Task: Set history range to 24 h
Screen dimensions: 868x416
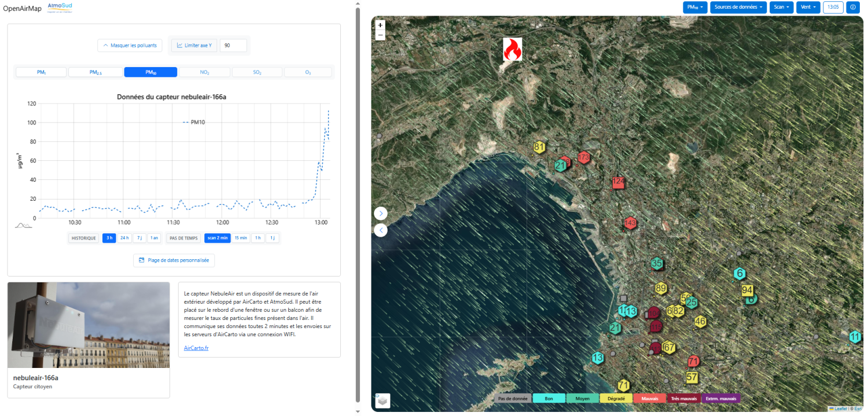Action: pos(124,238)
